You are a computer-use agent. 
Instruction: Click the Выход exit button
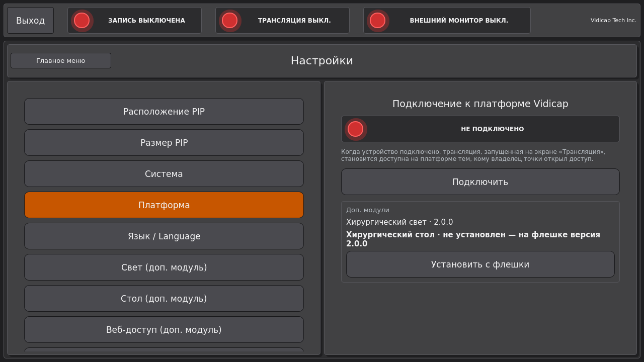click(x=30, y=20)
